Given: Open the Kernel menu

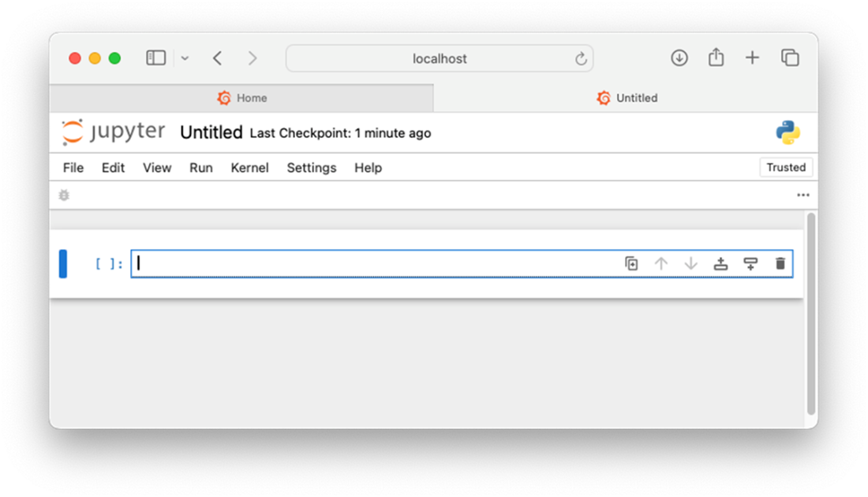Looking at the screenshot, I should (249, 167).
